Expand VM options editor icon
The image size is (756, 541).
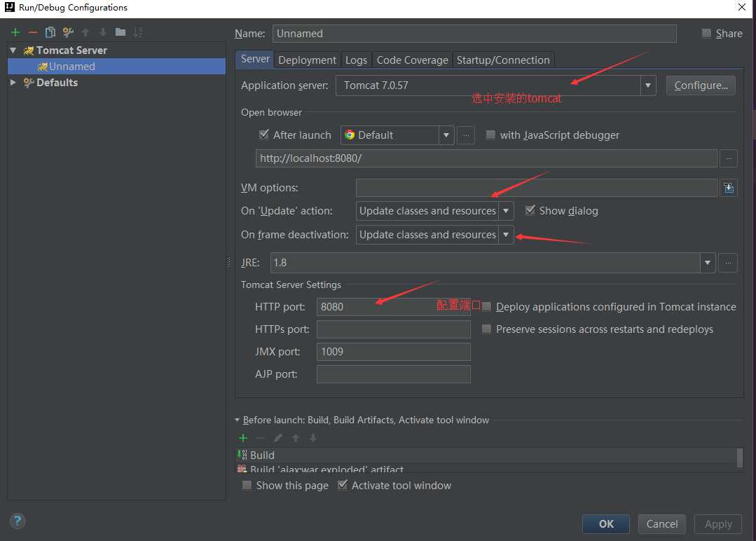(729, 188)
